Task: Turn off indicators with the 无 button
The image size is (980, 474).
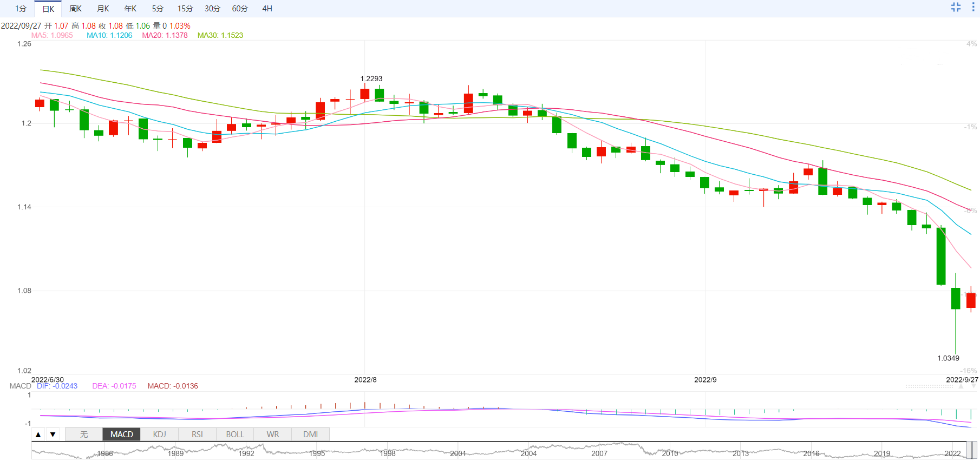Action: (84, 435)
